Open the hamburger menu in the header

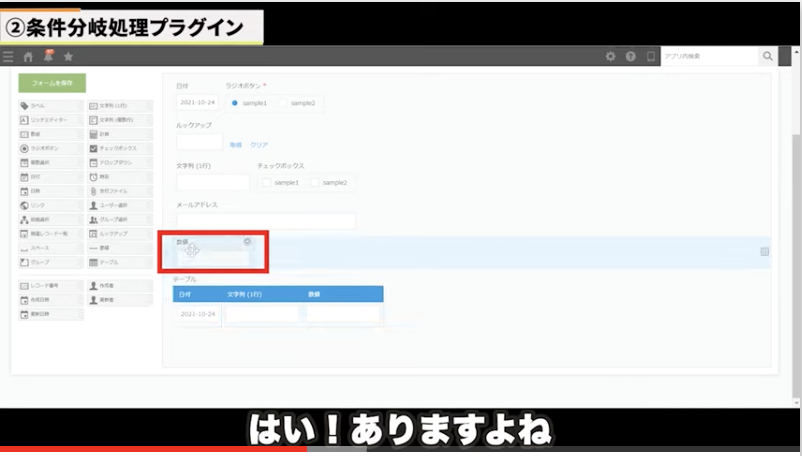(x=9, y=57)
